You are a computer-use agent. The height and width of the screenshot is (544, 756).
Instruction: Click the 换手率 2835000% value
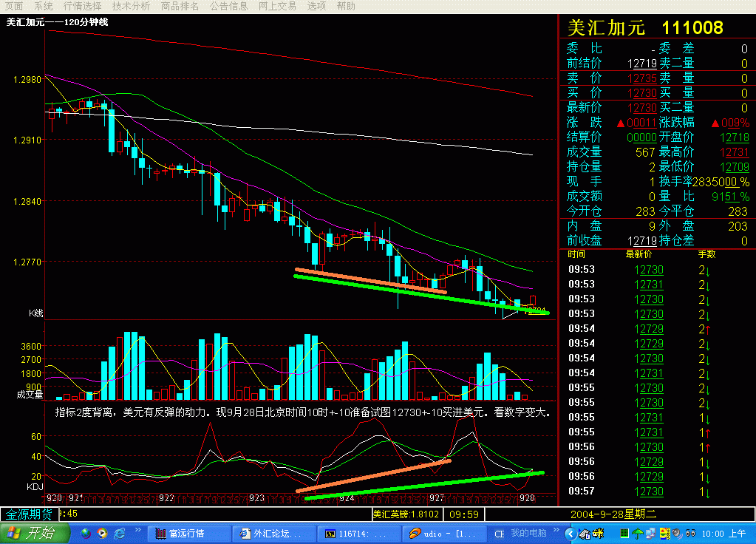[x=721, y=182]
